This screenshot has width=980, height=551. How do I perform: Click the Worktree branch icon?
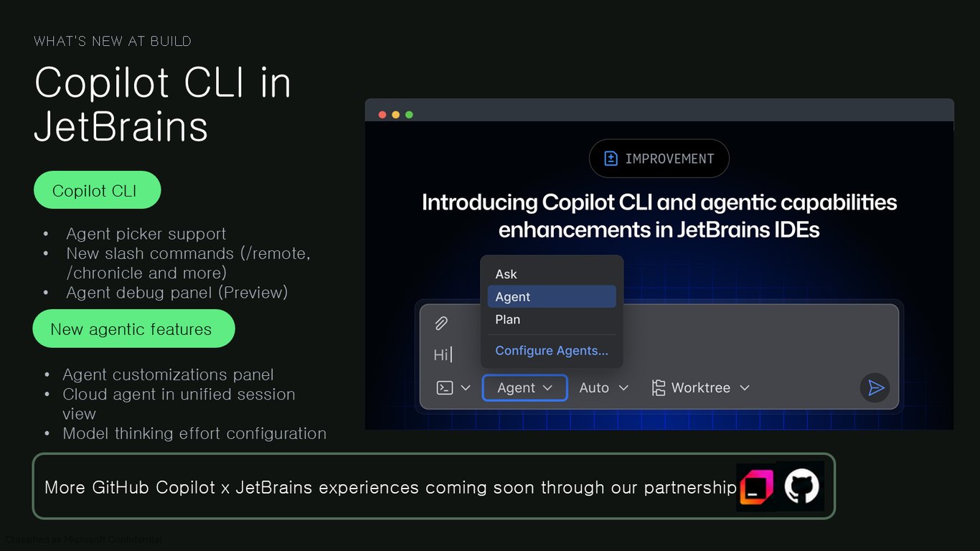[659, 388]
